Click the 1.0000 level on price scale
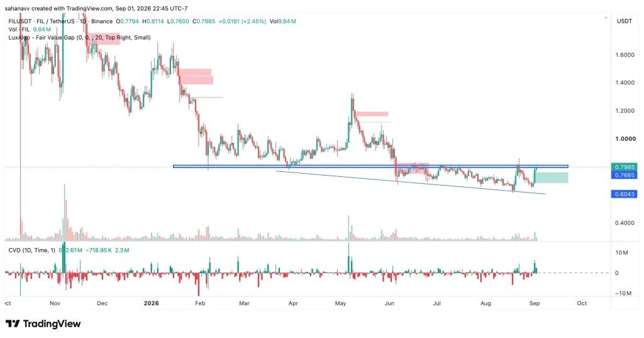The image size is (644, 338). [625, 138]
